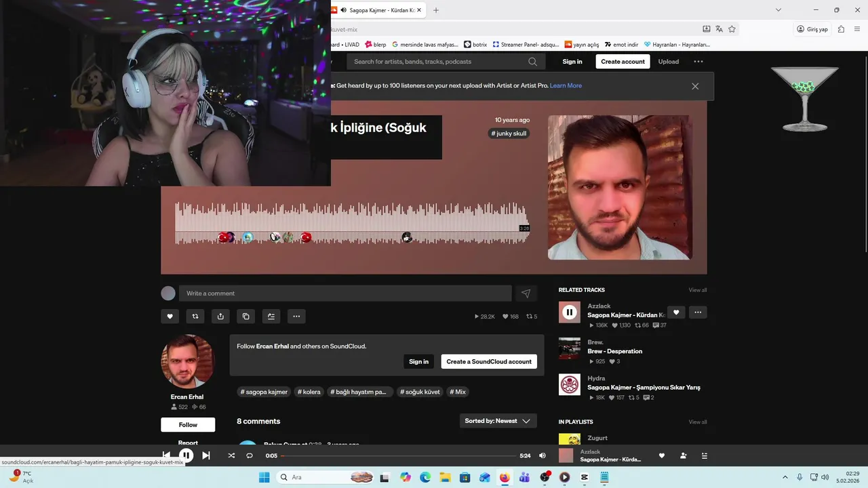
Task: Expand the browser tab list chevron
Action: pyautogui.click(x=778, y=10)
